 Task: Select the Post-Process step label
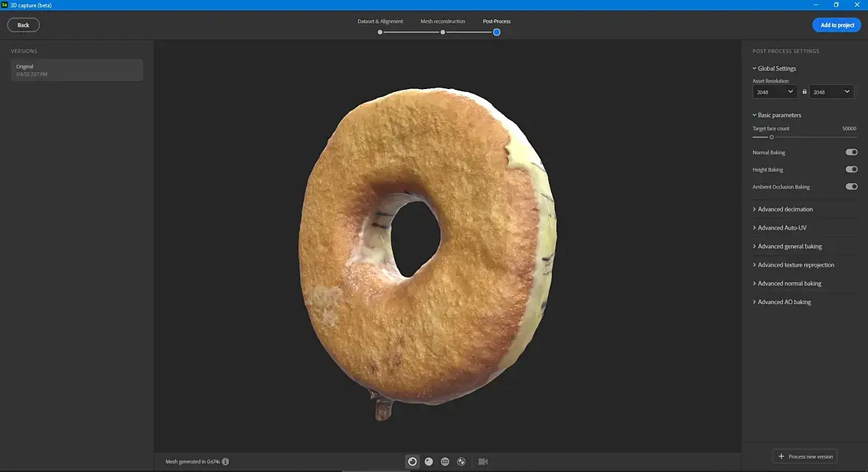[497, 21]
